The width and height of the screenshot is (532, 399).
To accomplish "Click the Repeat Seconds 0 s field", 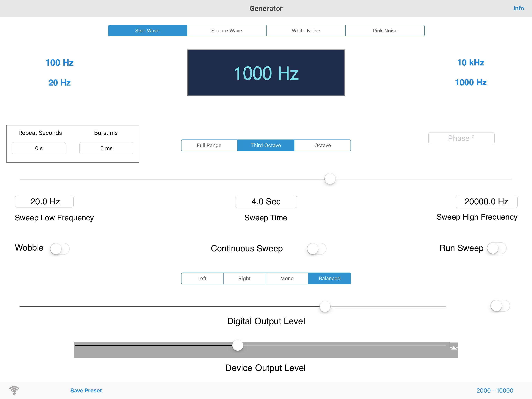I will pos(39,148).
